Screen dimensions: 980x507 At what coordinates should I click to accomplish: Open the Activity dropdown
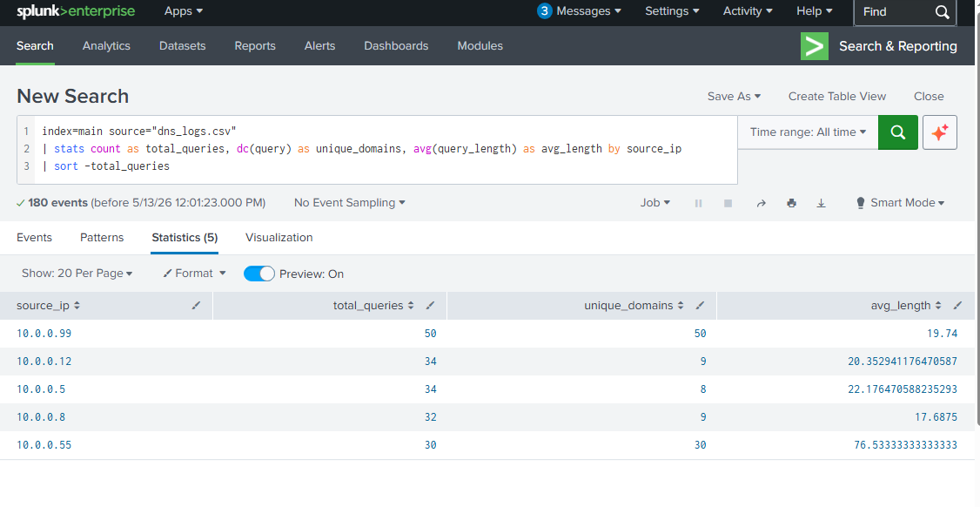pos(748,11)
